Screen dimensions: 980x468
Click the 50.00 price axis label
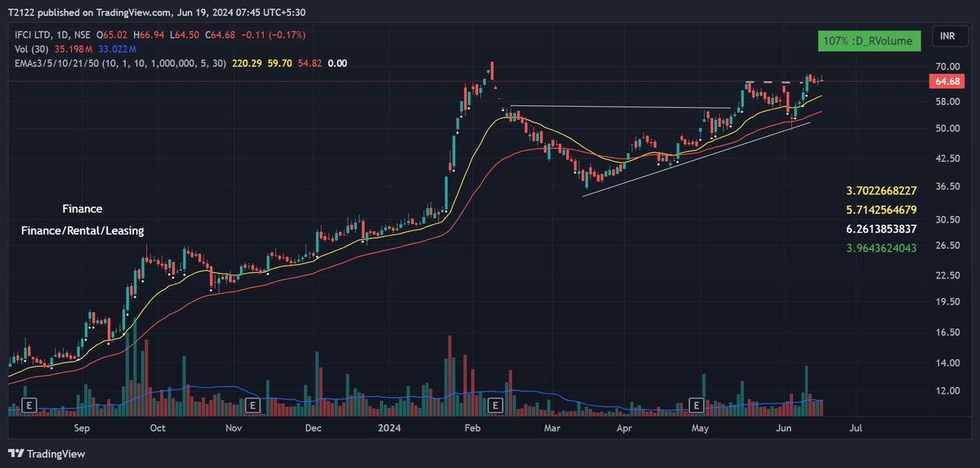pyautogui.click(x=947, y=129)
